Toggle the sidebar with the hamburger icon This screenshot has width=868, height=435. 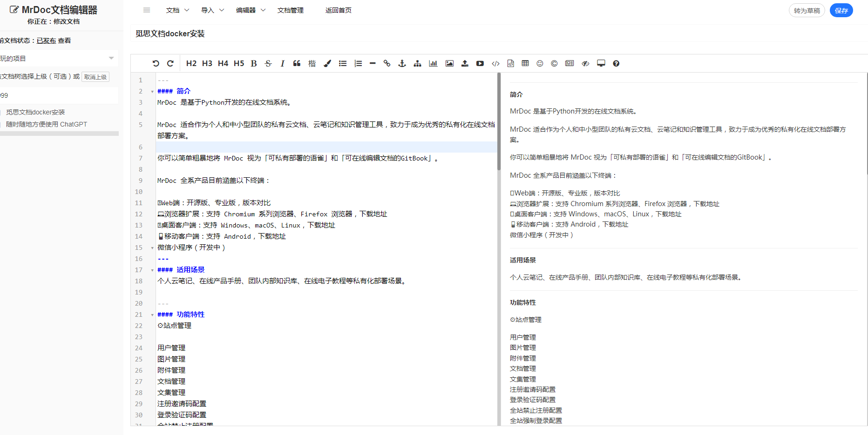point(146,10)
